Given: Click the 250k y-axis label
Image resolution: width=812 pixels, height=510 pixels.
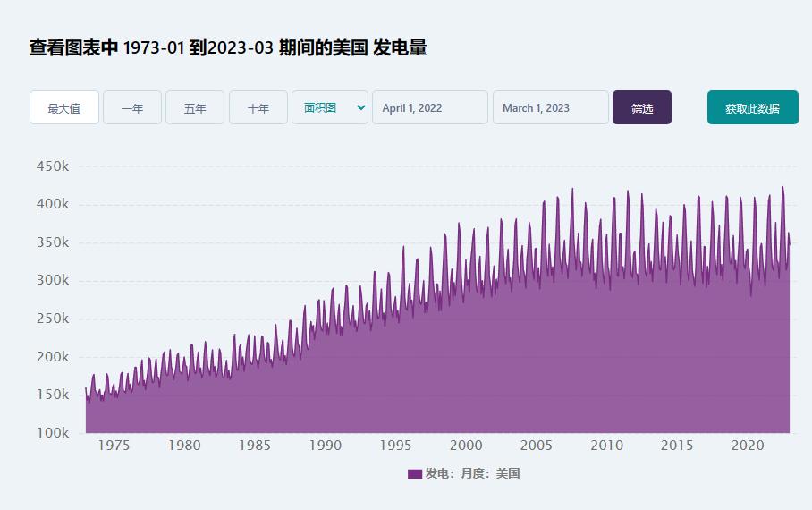Looking at the screenshot, I should [x=52, y=319].
